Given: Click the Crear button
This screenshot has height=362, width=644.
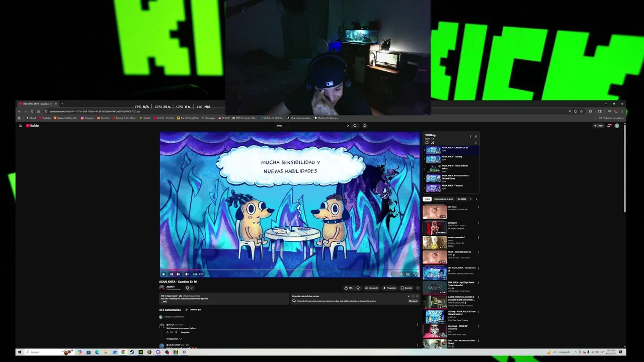Looking at the screenshot, I should click(598, 126).
